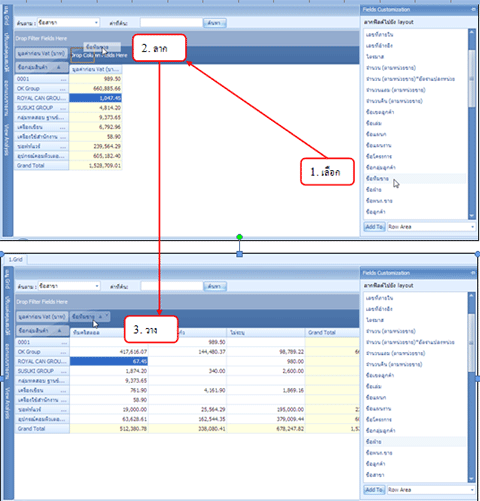Image resolution: width=480 pixels, height=501 pixels.
Task: Click the Grand Total row header in the upper grid
Action: (x=42, y=165)
